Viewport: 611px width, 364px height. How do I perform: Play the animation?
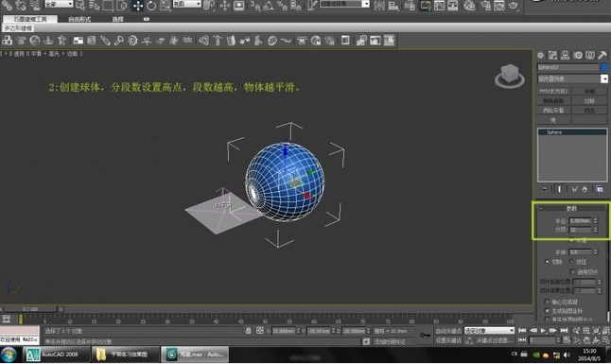tap(543, 331)
